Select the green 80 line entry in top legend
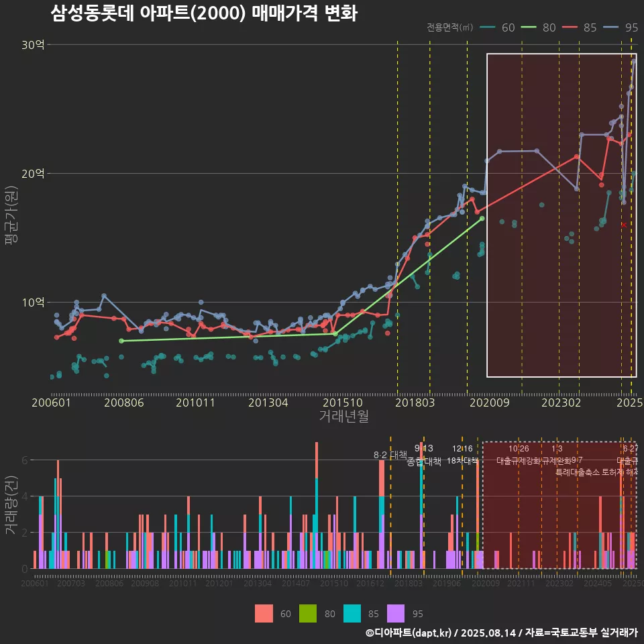 coord(539,28)
